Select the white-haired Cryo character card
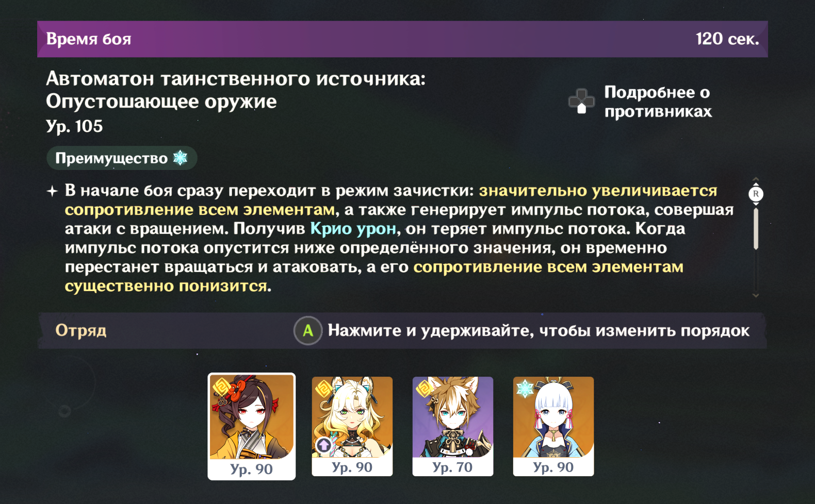 pos(553,426)
